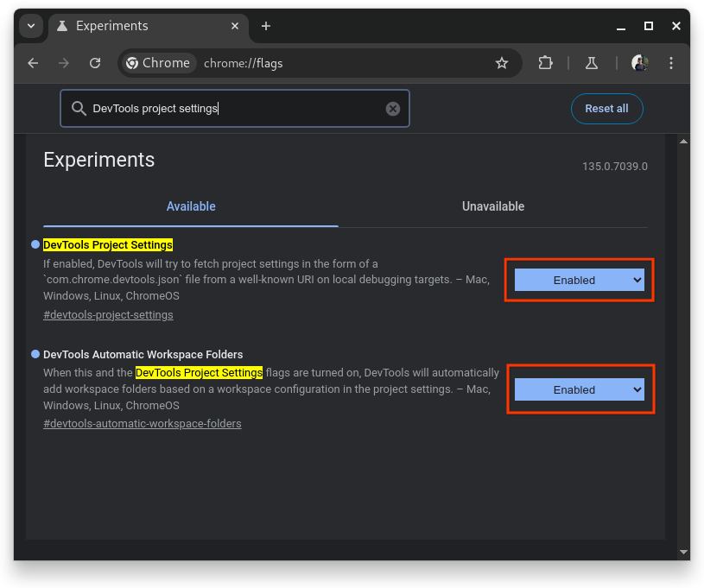The width and height of the screenshot is (704, 588).
Task: Click the chrome://flags address bar
Action: point(346,63)
